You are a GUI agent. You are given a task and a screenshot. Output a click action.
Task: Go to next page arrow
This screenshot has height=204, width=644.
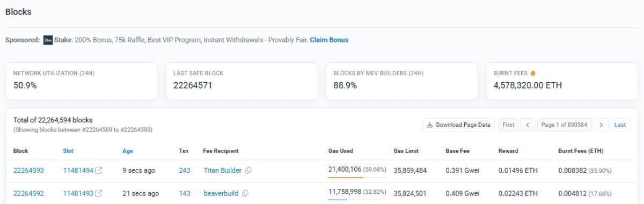(601, 125)
